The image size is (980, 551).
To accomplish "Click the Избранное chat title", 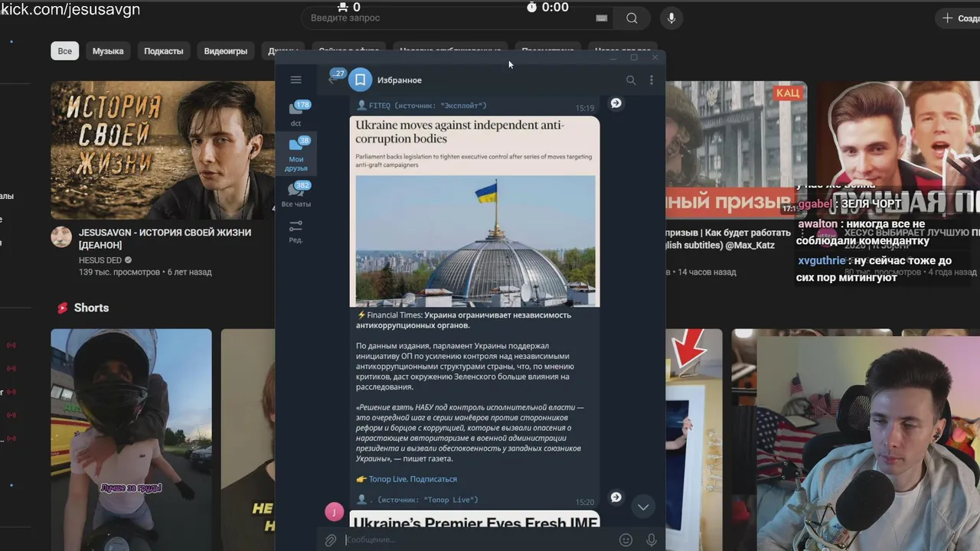I will (399, 80).
